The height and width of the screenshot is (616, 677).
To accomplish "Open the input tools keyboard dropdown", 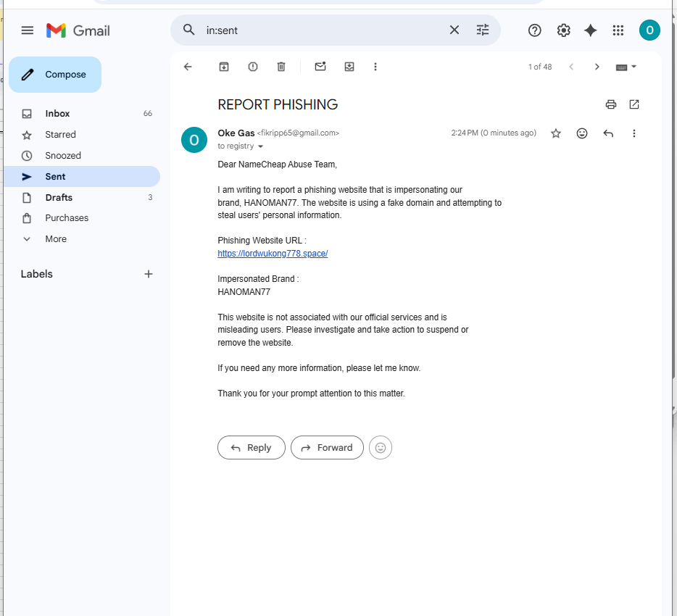I will (626, 67).
